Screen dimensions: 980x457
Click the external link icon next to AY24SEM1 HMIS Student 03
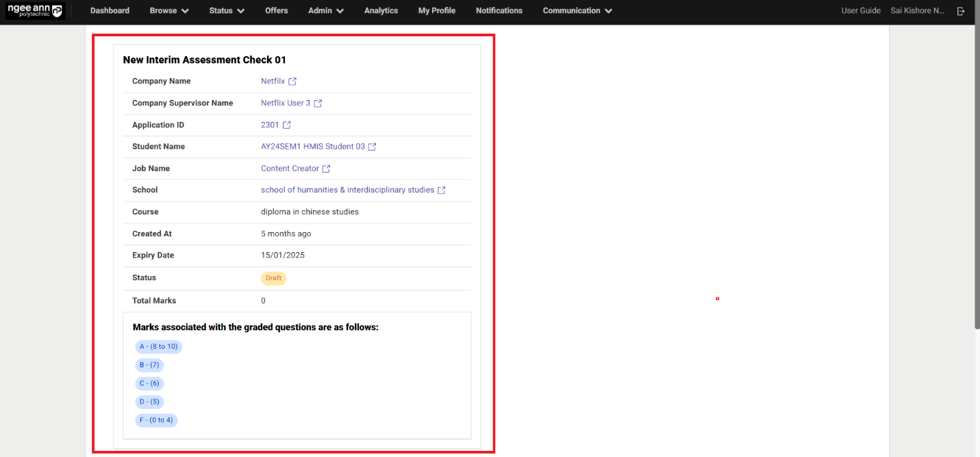click(x=372, y=146)
